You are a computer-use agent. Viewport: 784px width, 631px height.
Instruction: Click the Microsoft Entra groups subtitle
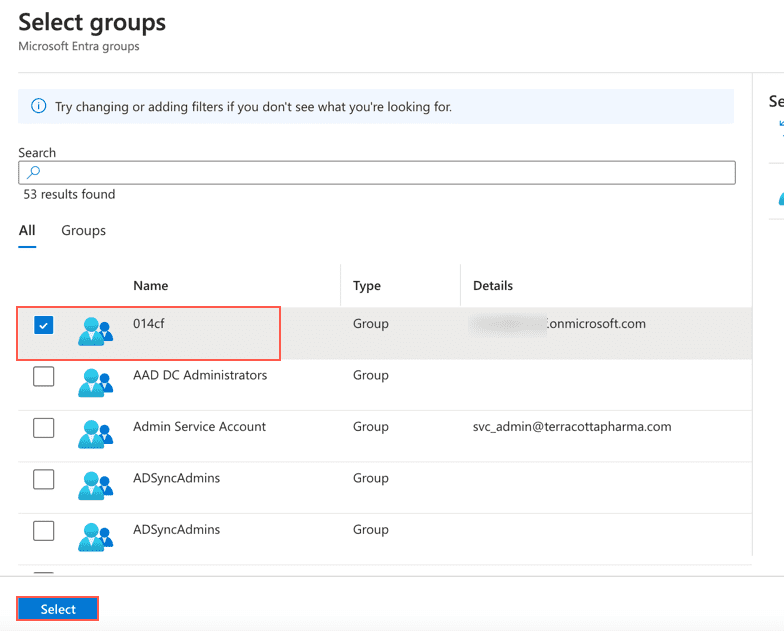78,46
